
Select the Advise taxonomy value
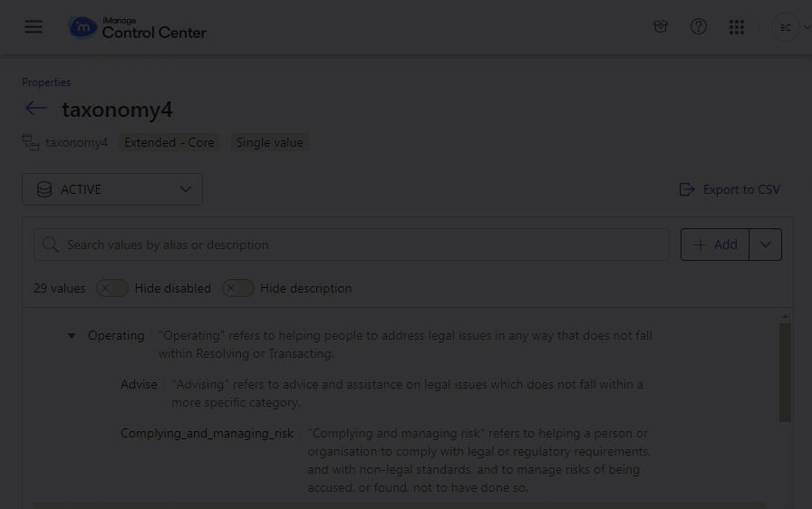(x=139, y=384)
